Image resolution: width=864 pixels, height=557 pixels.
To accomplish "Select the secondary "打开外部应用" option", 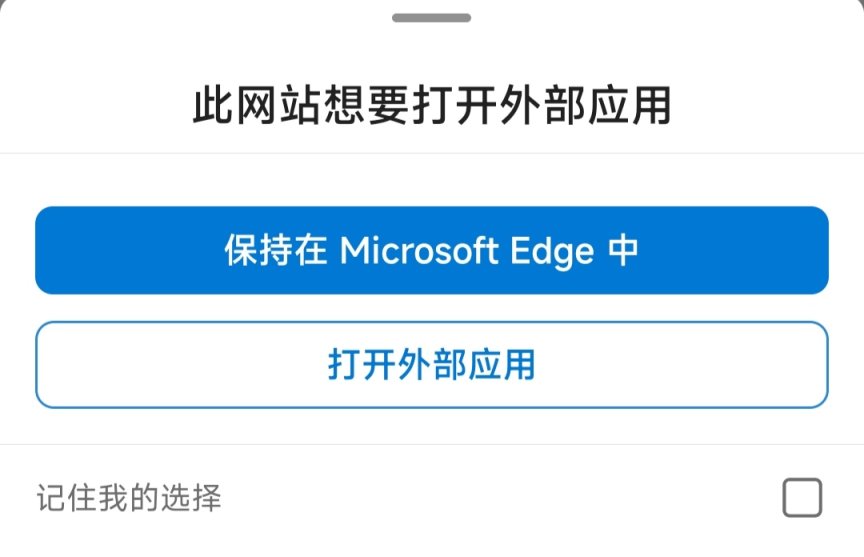I will (431, 364).
